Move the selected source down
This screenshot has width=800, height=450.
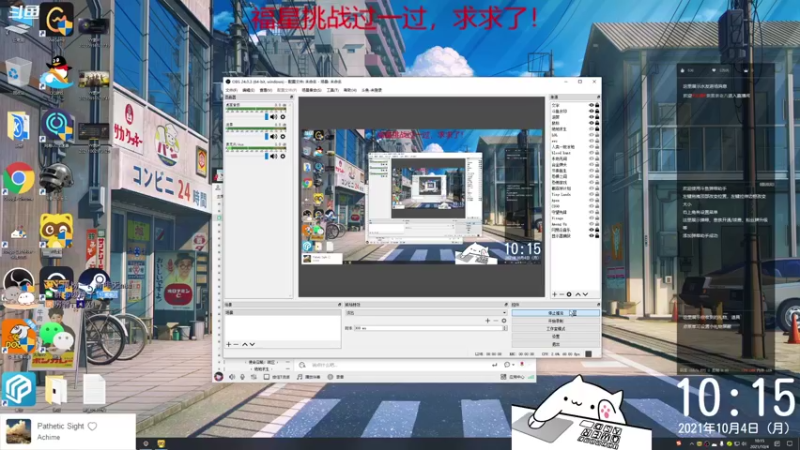tap(585, 294)
